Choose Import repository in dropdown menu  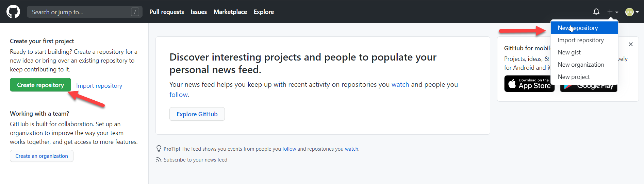[584, 40]
